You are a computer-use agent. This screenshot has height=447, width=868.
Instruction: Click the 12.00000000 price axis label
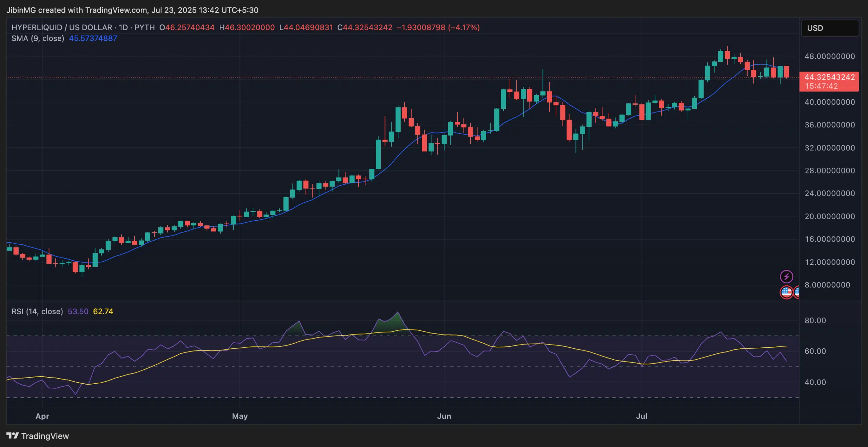[x=830, y=262]
